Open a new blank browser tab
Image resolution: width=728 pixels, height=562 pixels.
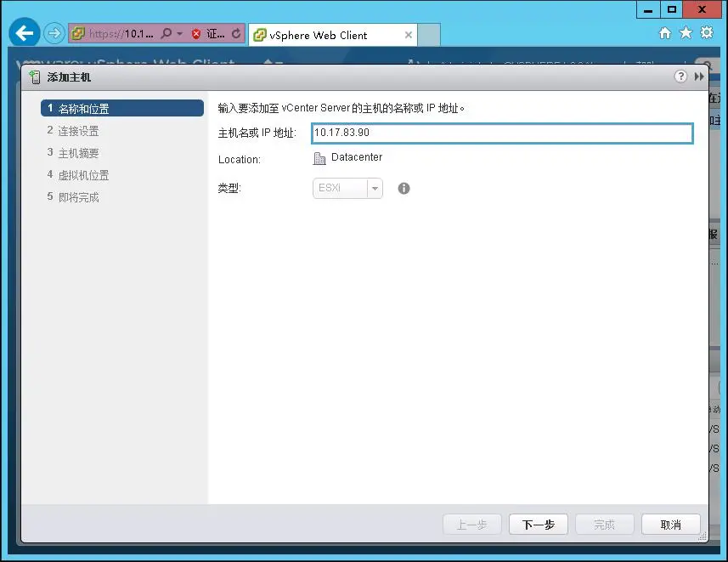[428, 35]
